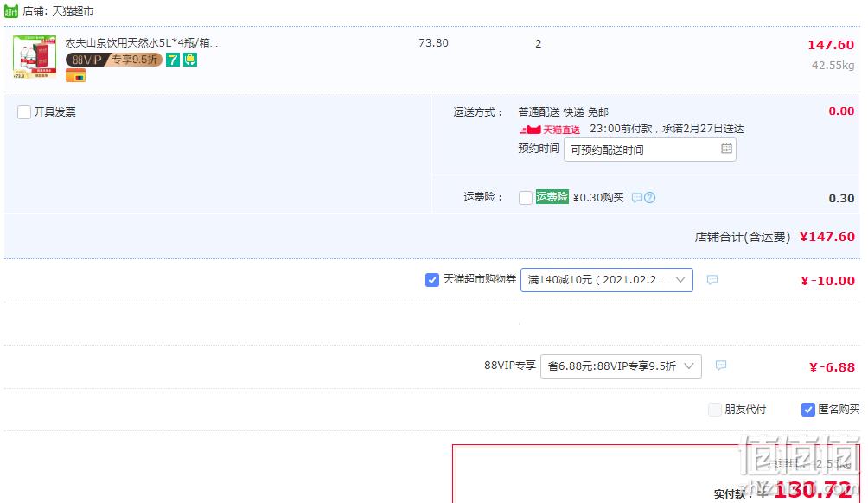Click the store name 天猫超市
868x503 pixels.
click(x=73, y=11)
